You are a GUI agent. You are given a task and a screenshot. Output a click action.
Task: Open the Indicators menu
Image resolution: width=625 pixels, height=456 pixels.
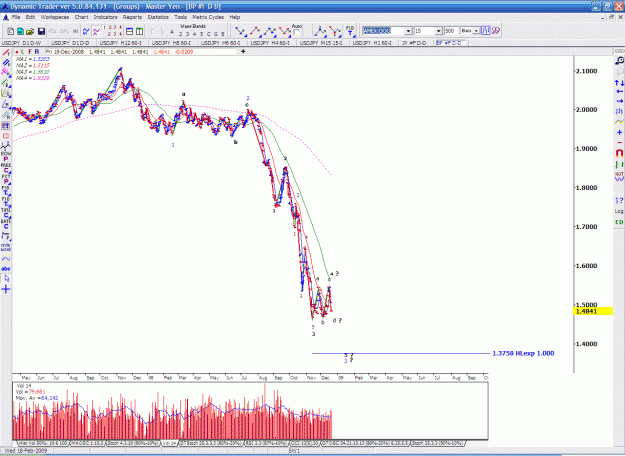click(105, 17)
